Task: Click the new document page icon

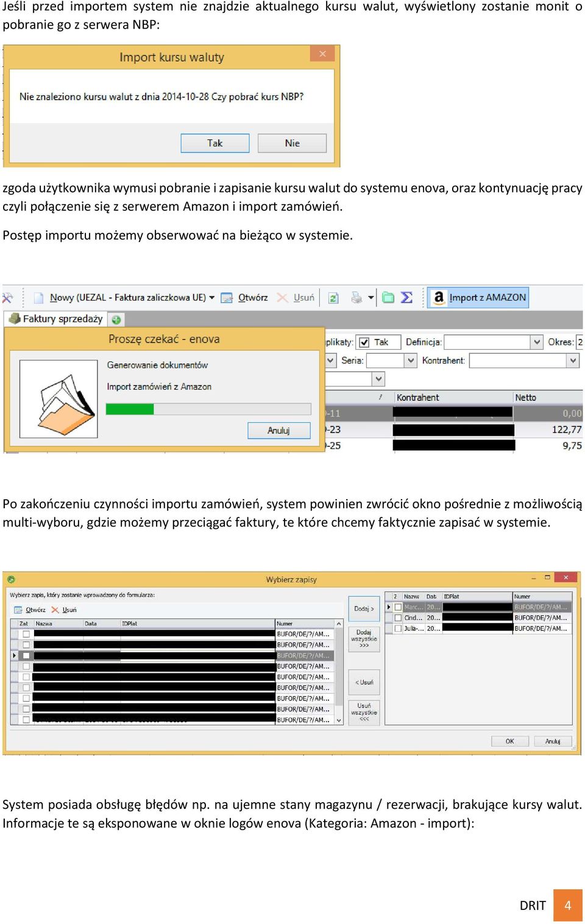Action: (38, 297)
